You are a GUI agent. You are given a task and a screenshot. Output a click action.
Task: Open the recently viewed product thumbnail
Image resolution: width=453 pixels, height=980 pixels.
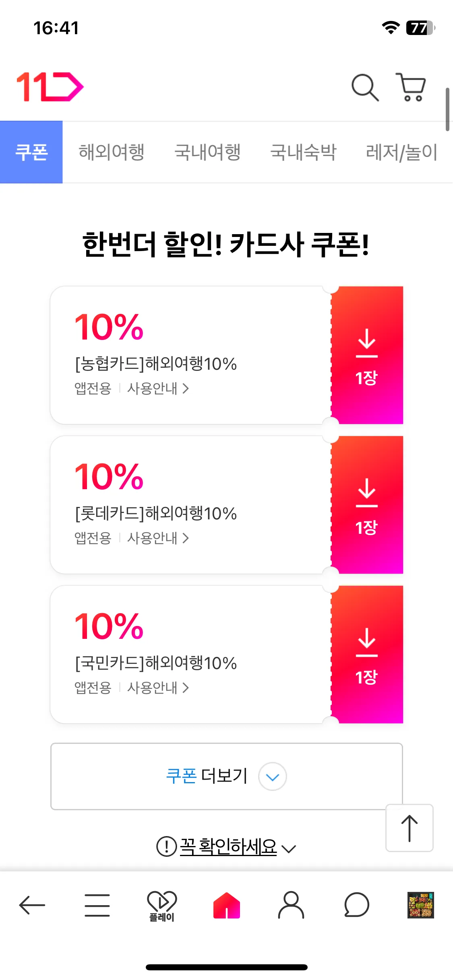[421, 905]
